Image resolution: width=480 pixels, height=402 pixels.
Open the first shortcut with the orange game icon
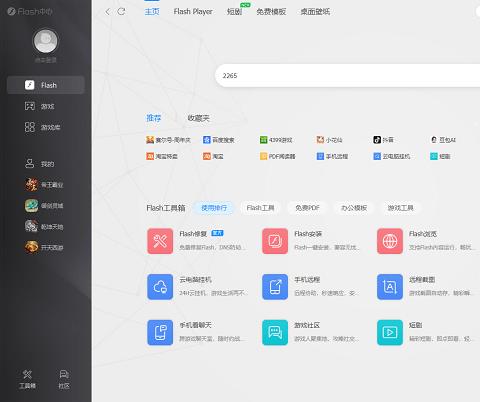coord(168,140)
